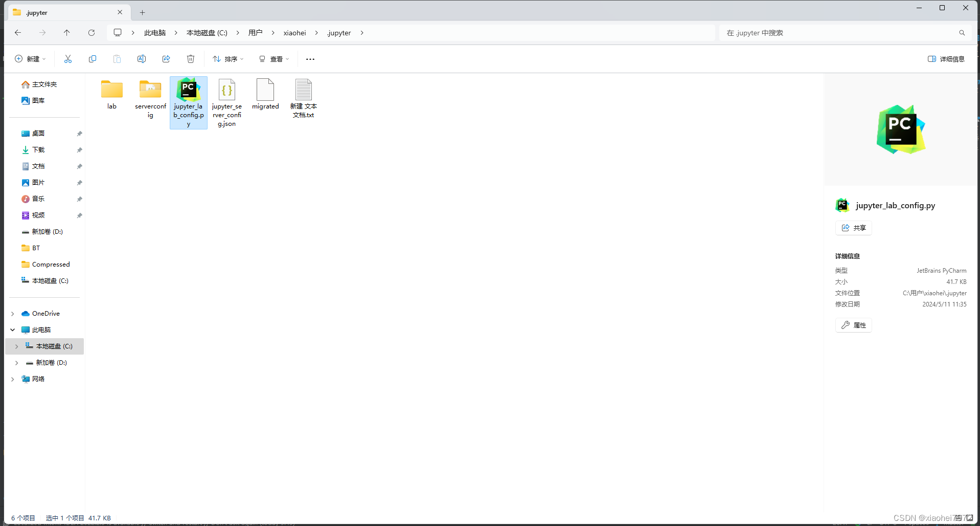The image size is (980, 526).
Task: Toggle the 详细信息 details pane
Action: click(x=946, y=59)
